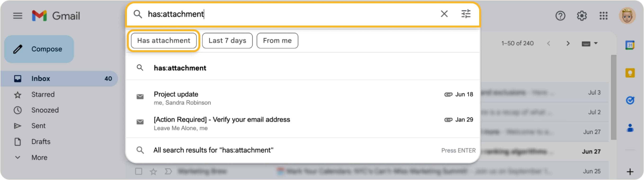The height and width of the screenshot is (180, 644).
Task: Select the Marketing Brew email checkbox
Action: click(138, 171)
